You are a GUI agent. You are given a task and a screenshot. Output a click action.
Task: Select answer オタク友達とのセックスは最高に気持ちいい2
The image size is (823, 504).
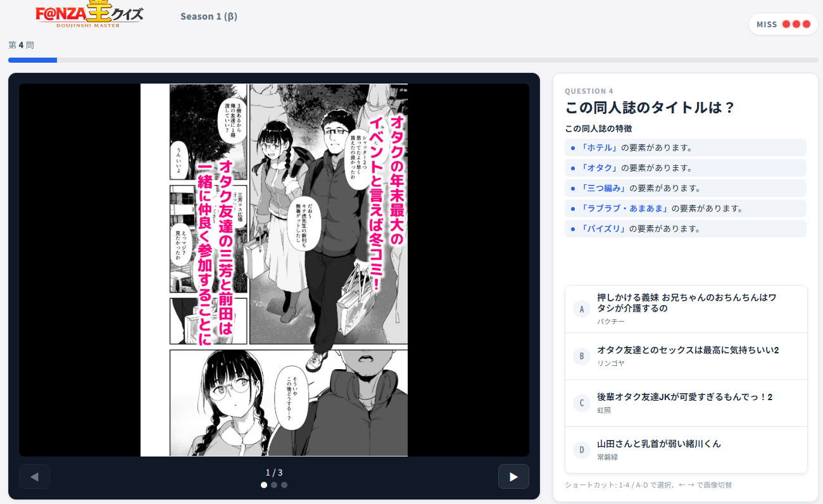[688, 350]
